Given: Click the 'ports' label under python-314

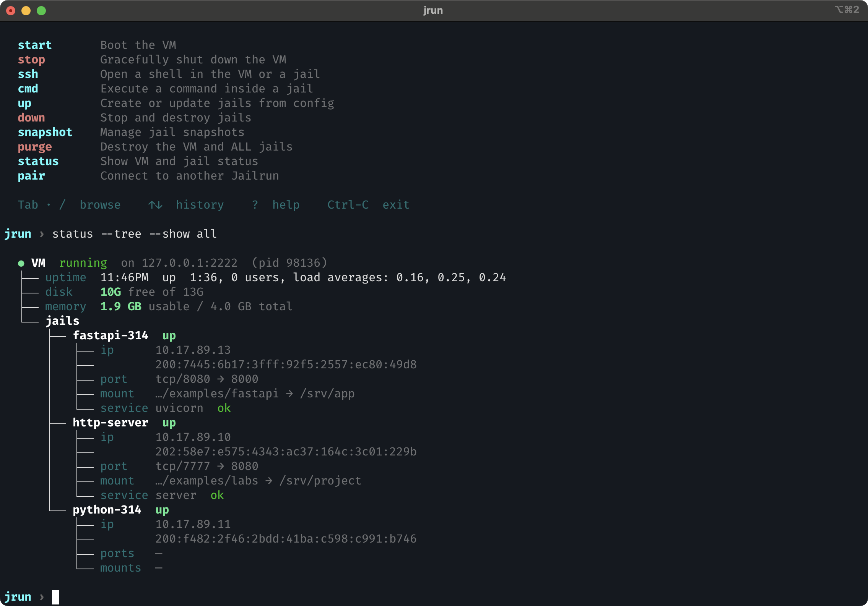Looking at the screenshot, I should point(117,554).
